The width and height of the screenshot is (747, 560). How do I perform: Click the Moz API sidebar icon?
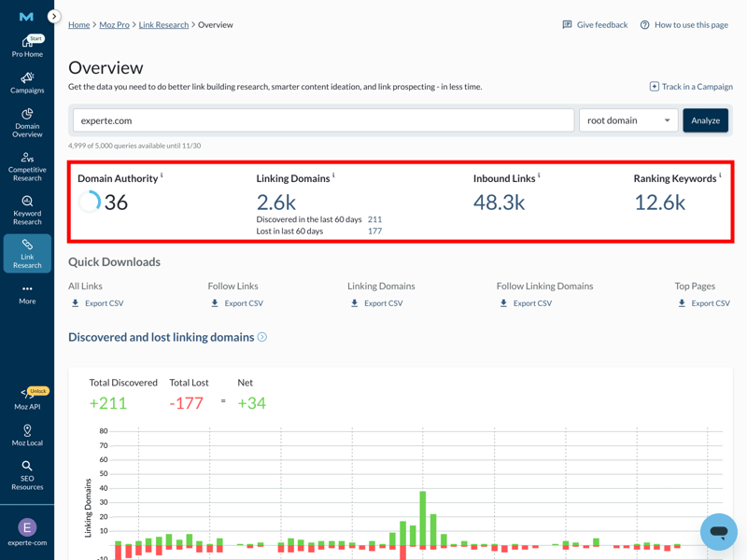27,399
